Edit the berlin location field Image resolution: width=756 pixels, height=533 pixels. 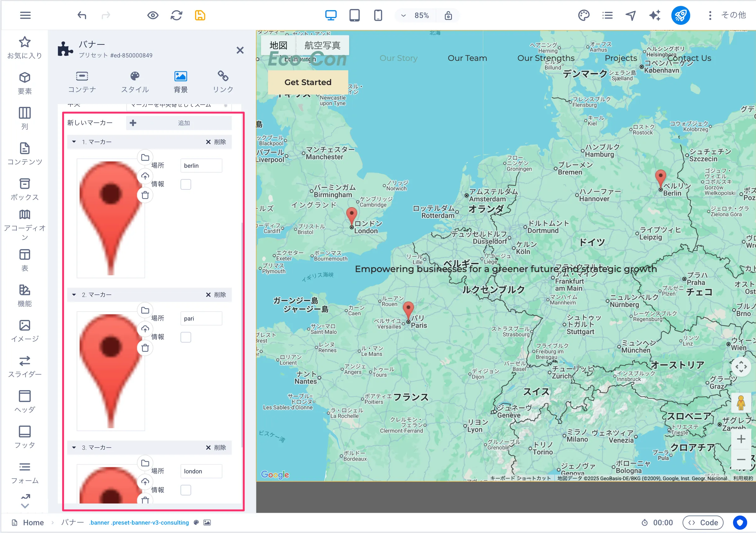point(201,166)
